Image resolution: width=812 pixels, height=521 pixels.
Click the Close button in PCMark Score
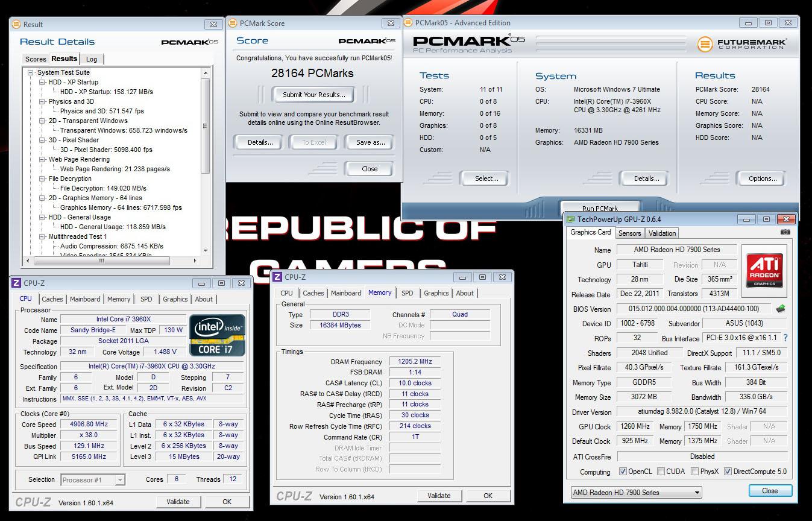click(x=370, y=169)
